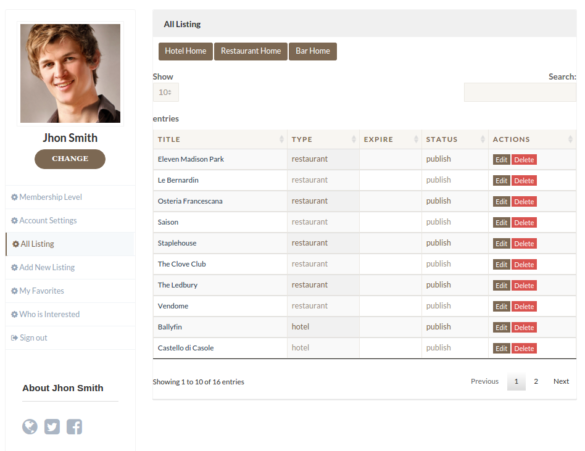Edit the Staplehouse listing
Screen dimensions: 585x451
coord(501,244)
